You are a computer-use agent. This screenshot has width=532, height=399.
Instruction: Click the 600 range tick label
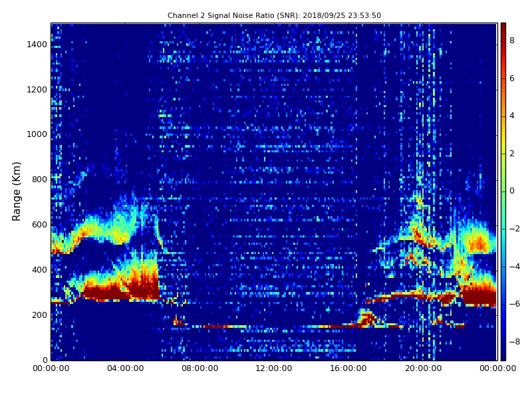coord(39,225)
